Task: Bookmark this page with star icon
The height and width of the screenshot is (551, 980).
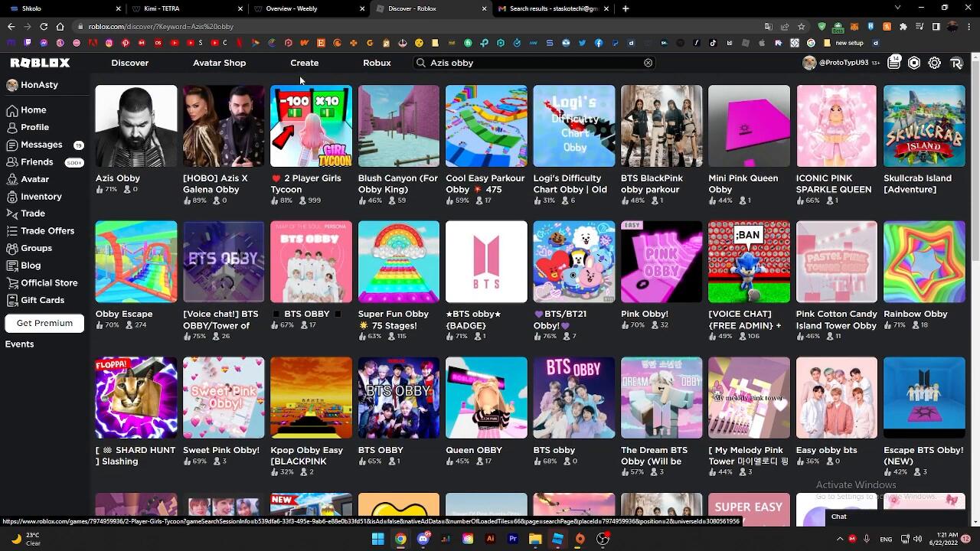Action: point(801,26)
